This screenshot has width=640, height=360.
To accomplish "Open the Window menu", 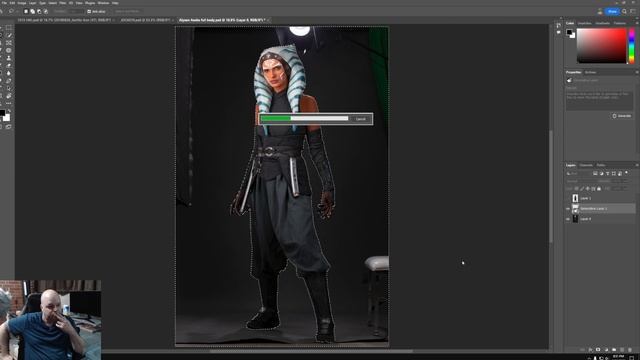I will [103, 3].
